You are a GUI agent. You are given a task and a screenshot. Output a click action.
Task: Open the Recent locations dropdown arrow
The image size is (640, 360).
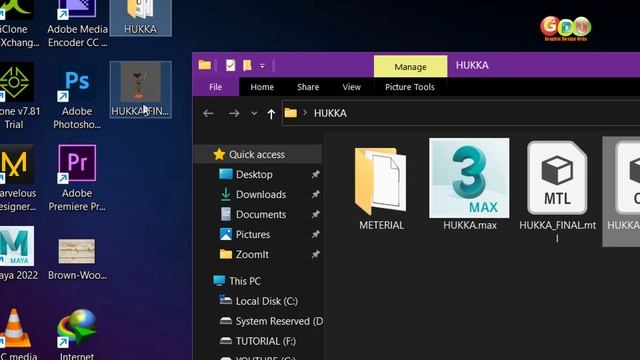[254, 113]
